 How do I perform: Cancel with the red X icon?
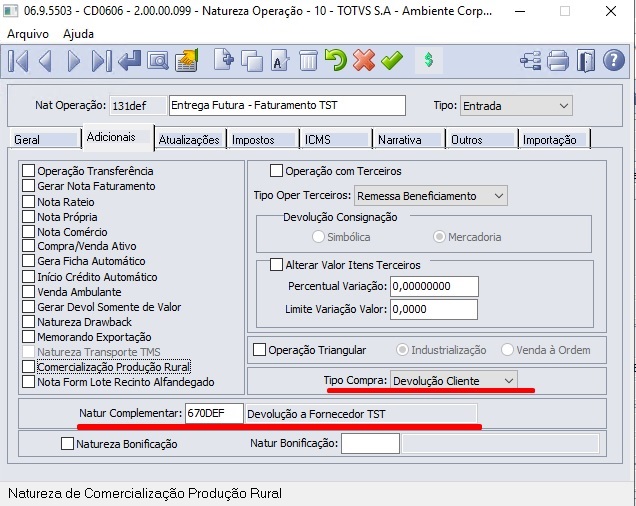(364, 60)
